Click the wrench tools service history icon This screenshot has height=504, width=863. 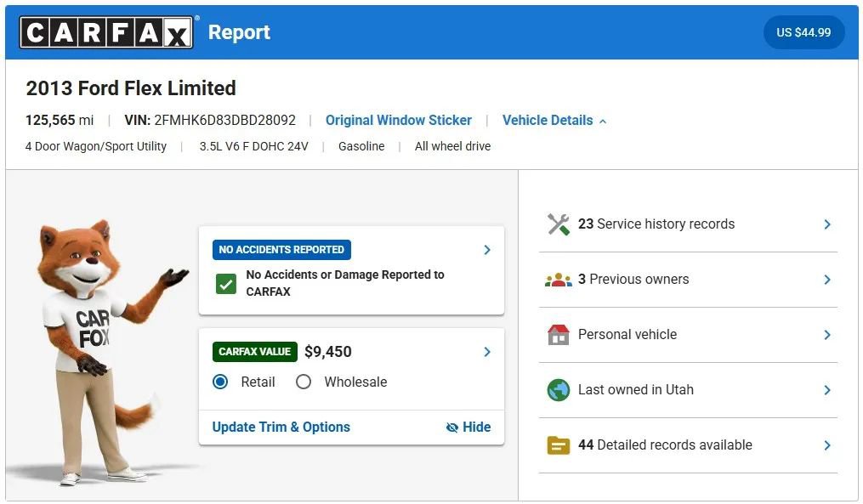[559, 224]
